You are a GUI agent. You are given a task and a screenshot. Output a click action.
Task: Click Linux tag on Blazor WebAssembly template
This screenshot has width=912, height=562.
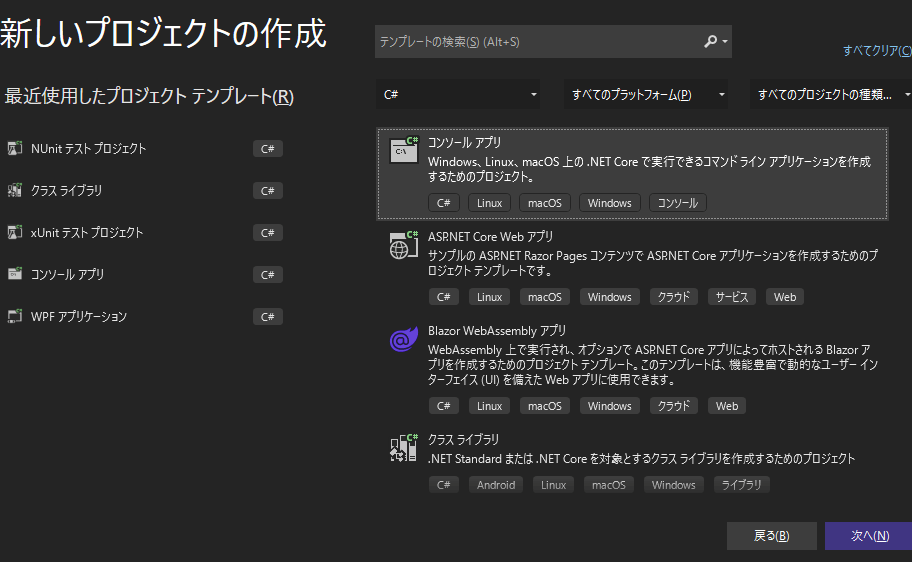[x=489, y=406]
